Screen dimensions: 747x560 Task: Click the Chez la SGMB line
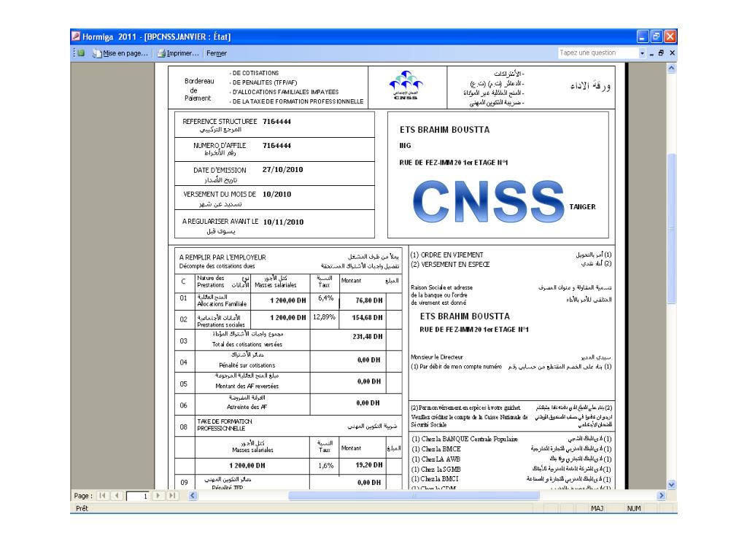[x=436, y=469]
